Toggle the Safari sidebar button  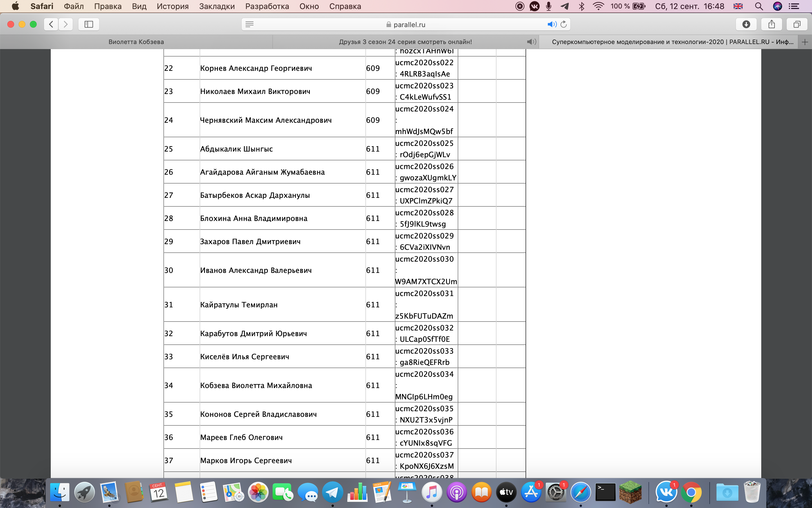89,24
